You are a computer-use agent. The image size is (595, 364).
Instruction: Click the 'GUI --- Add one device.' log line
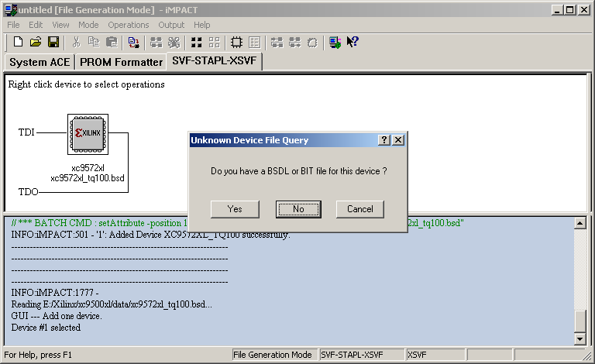pos(57,316)
